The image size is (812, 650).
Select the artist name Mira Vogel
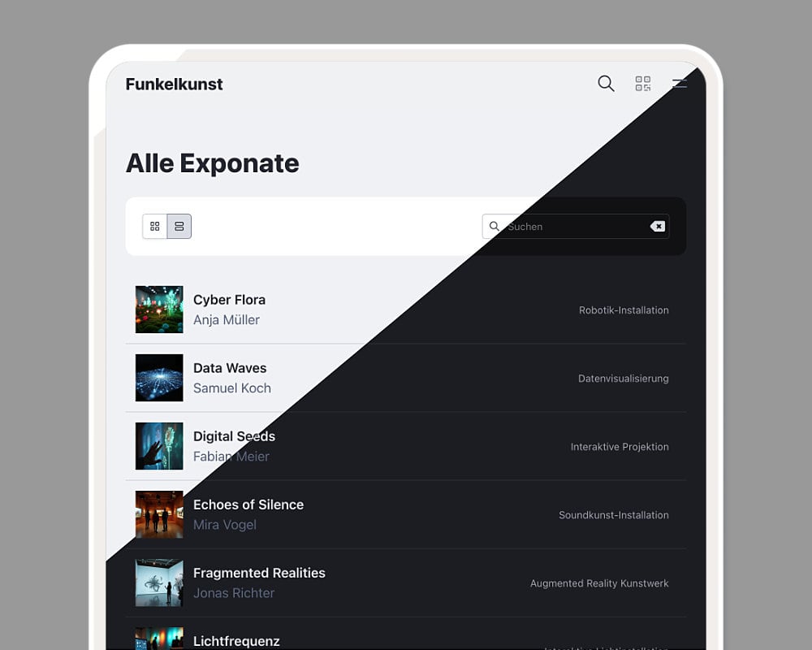(225, 525)
